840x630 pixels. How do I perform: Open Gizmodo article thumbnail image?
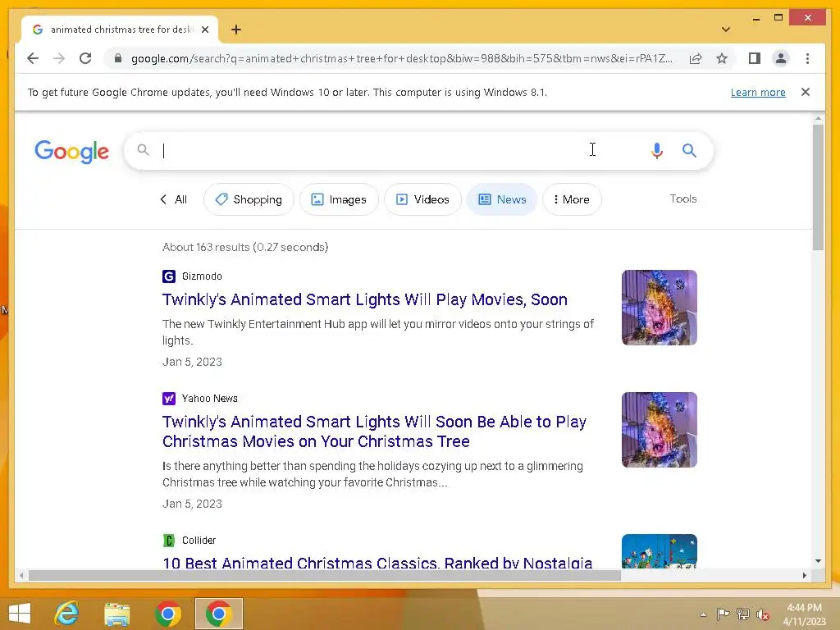pyautogui.click(x=659, y=308)
